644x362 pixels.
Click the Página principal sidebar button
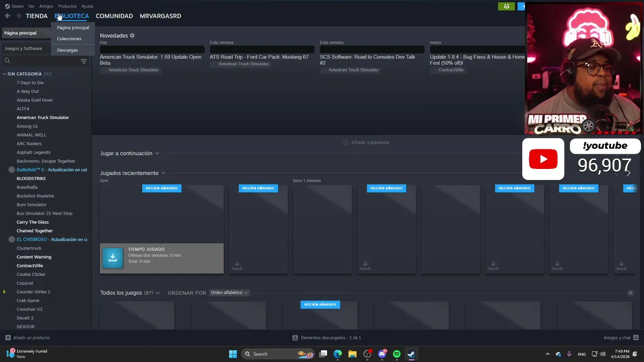(25, 33)
